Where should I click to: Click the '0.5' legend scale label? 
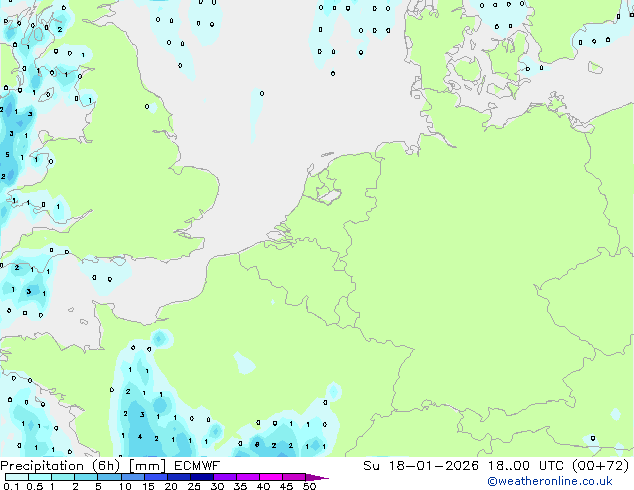coord(35,486)
